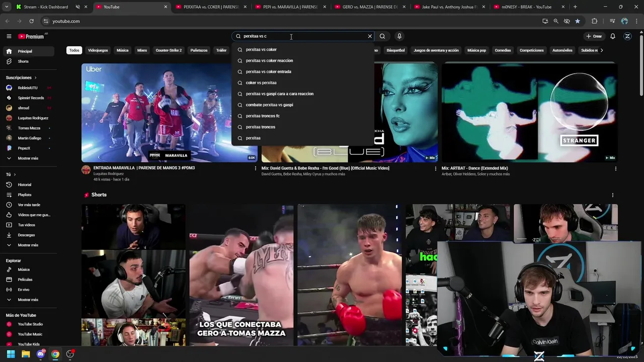This screenshot has width=644, height=362.
Task: Open Videos que me gustan
Action: click(28, 215)
